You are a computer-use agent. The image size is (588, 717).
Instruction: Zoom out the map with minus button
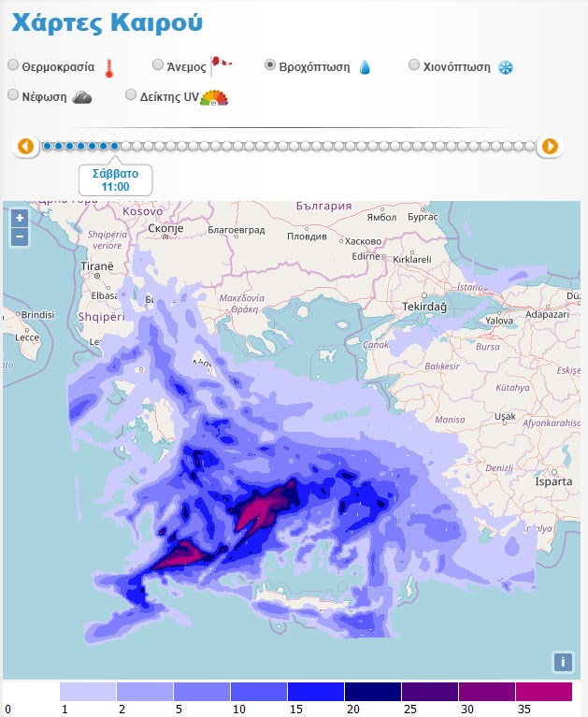(x=20, y=237)
